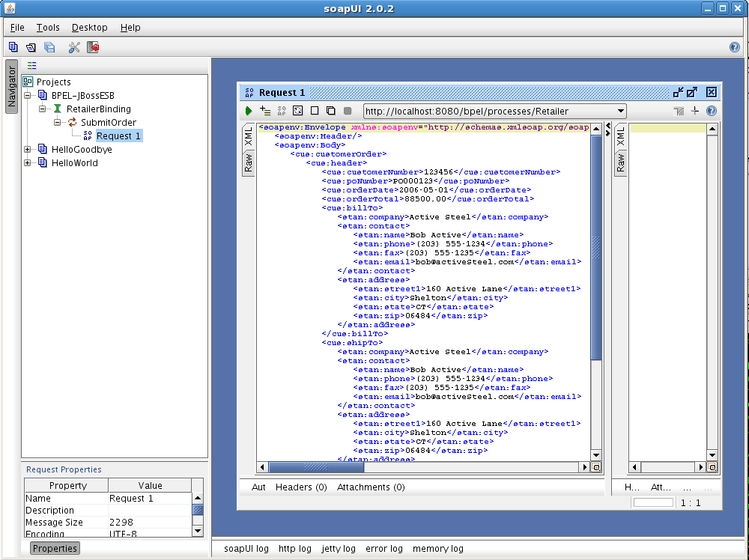The height and width of the screenshot is (560, 749).
Task: Switch response editor to the Raw tab
Action: click(620, 162)
